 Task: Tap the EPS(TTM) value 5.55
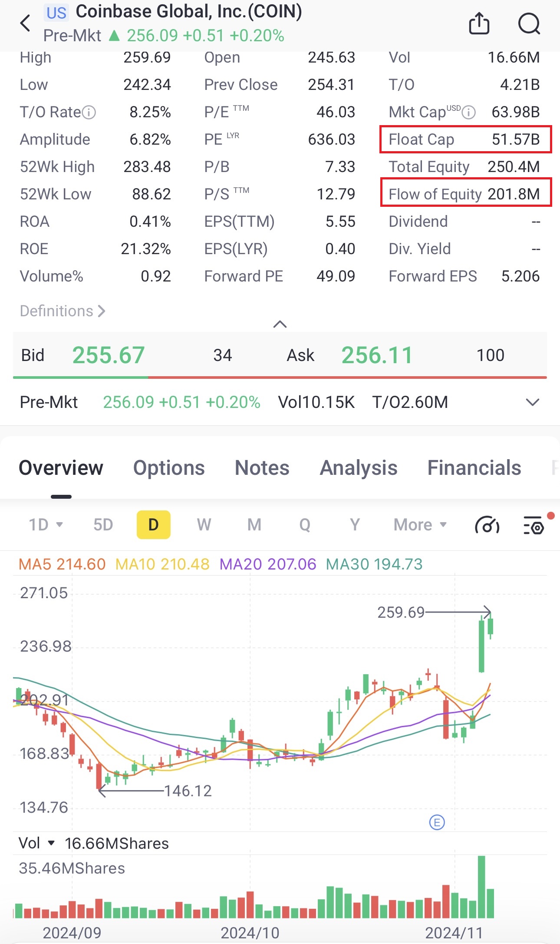tap(340, 222)
